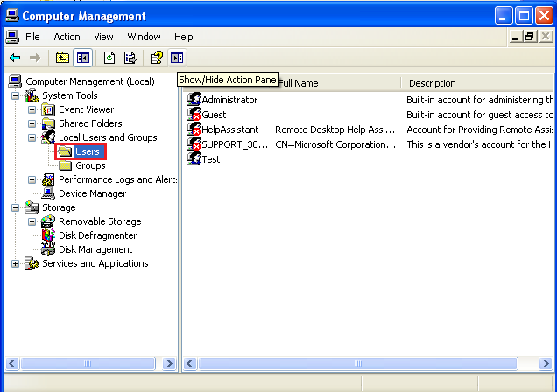Click the Export List toolbar icon
This screenshot has height=392, width=557.
click(x=130, y=58)
